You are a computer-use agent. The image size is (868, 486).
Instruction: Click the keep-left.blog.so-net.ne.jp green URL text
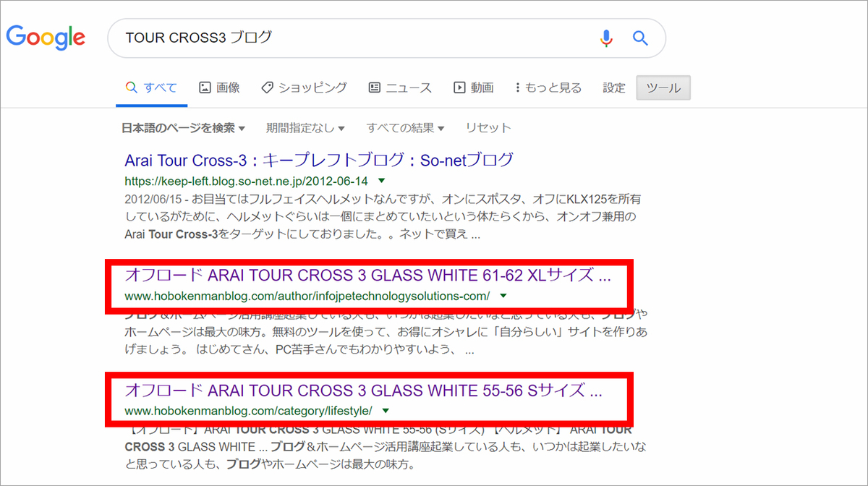[x=246, y=180]
